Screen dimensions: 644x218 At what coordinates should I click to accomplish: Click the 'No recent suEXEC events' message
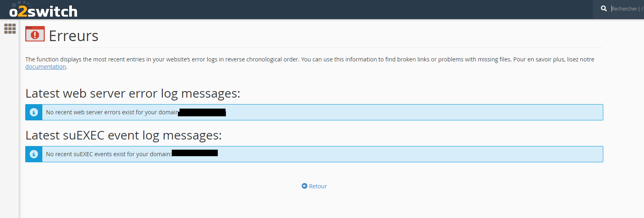point(108,154)
